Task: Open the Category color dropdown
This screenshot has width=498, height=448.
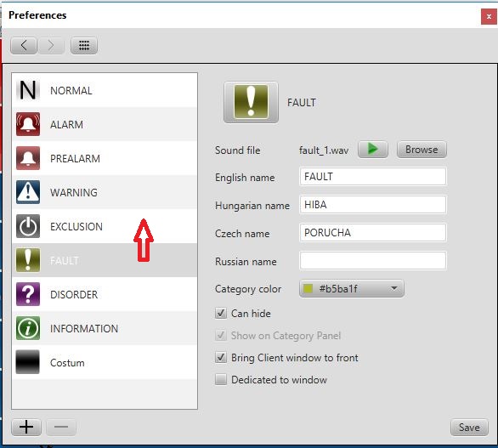Action: (x=352, y=288)
